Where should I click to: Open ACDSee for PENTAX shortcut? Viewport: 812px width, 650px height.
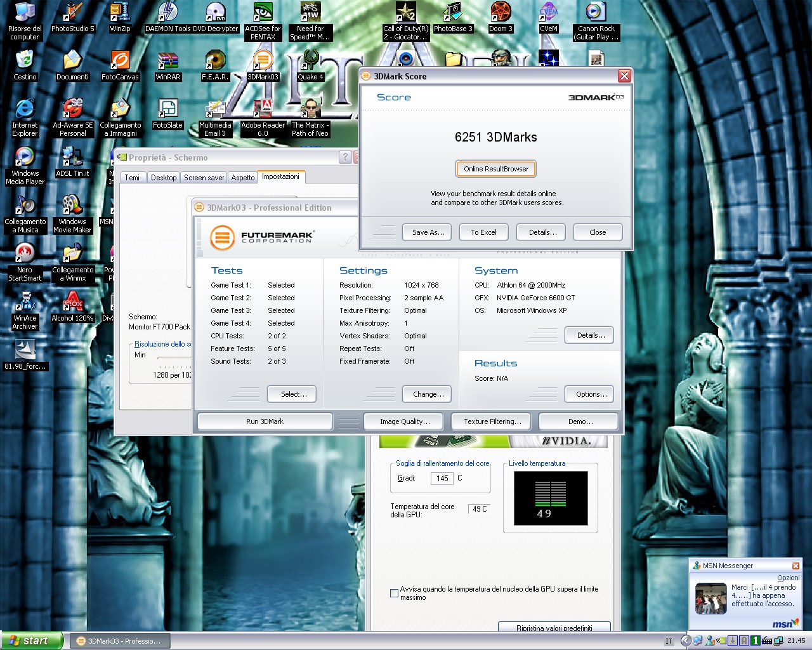tap(263, 22)
